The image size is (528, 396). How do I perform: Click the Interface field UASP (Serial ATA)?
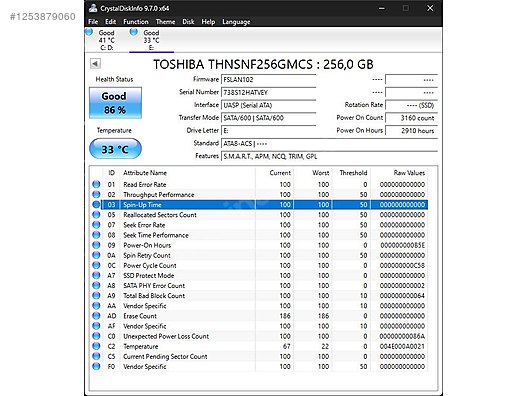click(x=268, y=105)
